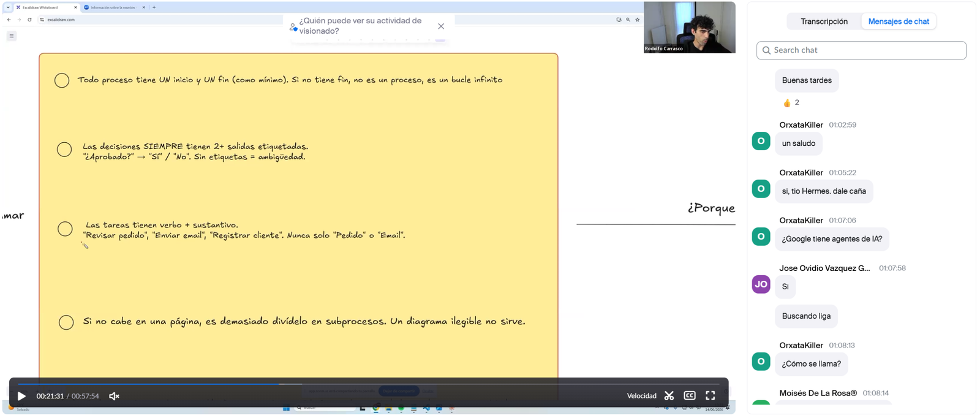Click the "¿Porque" heading text
The width and height of the screenshot is (980, 415).
[x=711, y=208]
